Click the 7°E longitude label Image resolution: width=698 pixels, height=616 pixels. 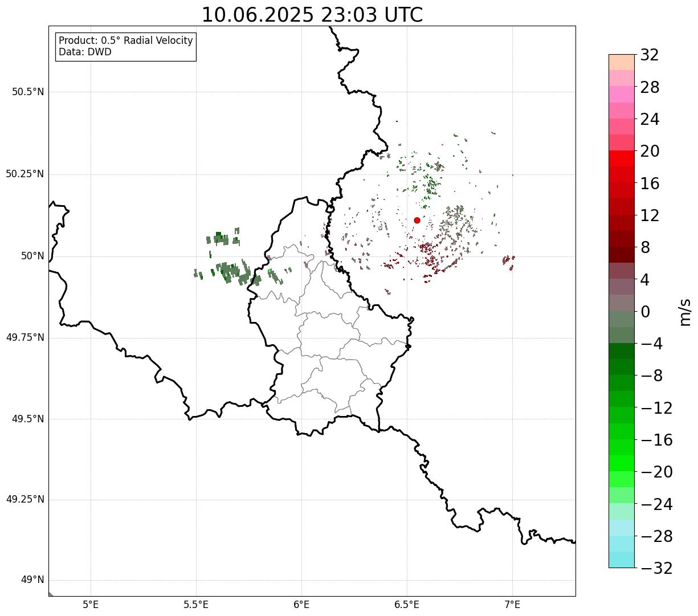(x=512, y=605)
